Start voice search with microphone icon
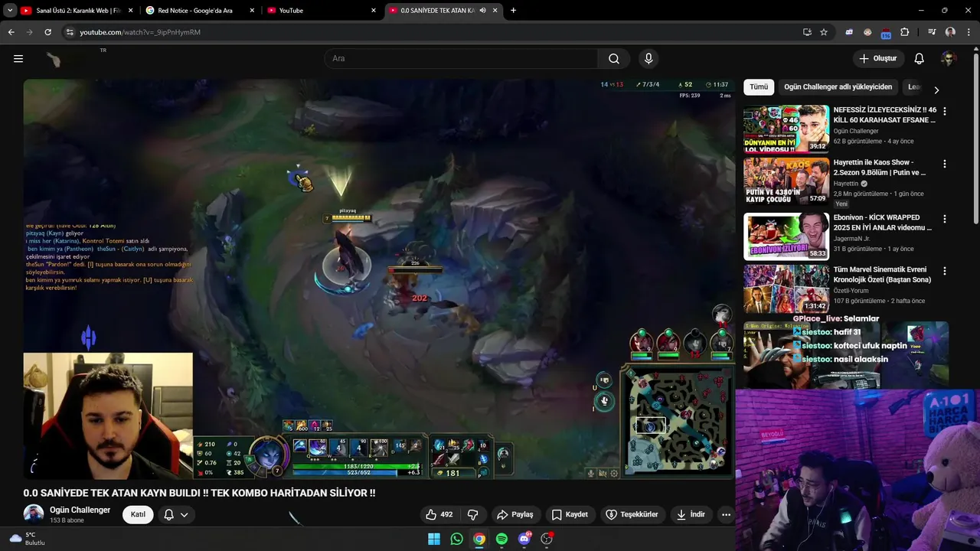Screen dimensions: 980x551 648,58
